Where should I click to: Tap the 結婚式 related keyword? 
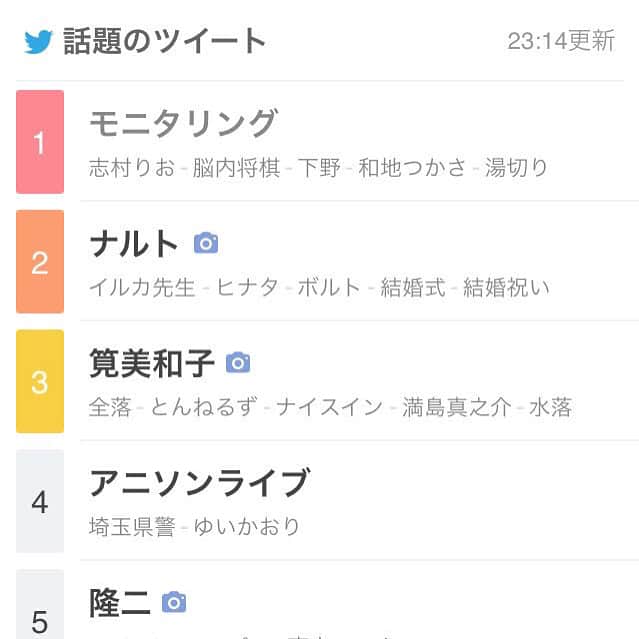[414, 288]
